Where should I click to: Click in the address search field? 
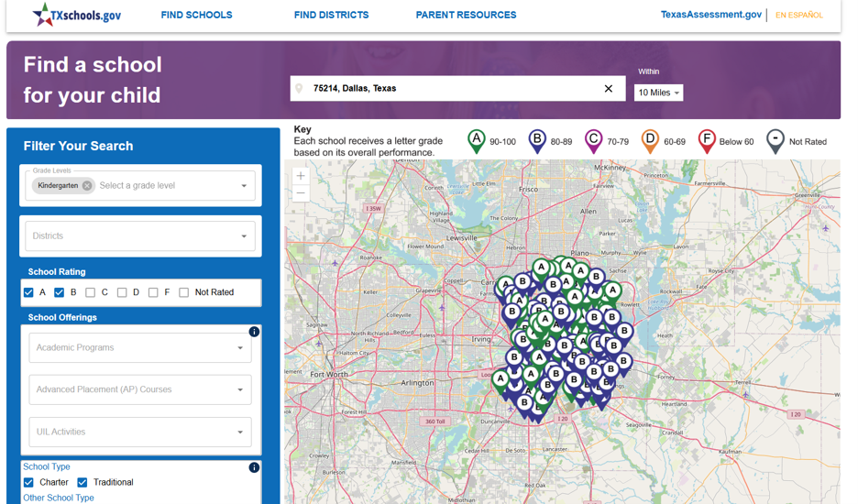[457, 89]
